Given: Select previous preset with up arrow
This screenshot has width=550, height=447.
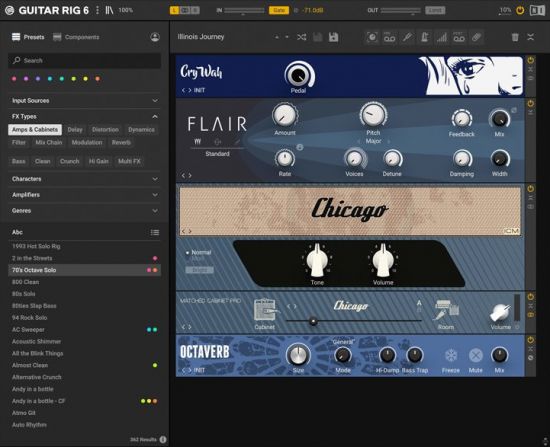Looking at the screenshot, I should tap(277, 37).
